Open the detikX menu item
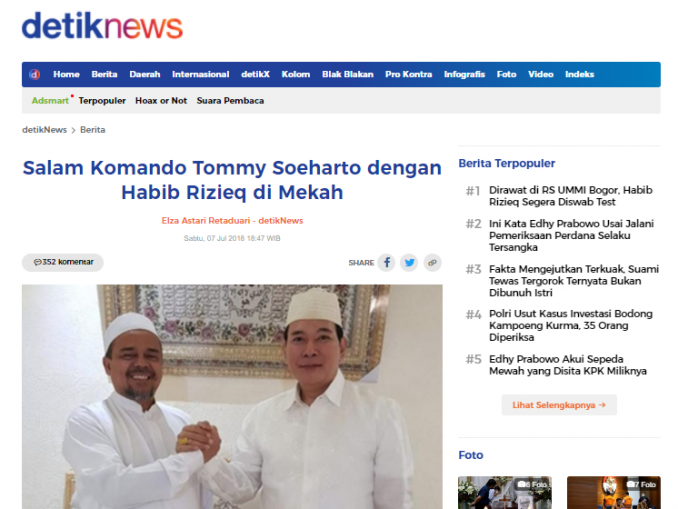Image resolution: width=678 pixels, height=509 pixels. coord(255,74)
